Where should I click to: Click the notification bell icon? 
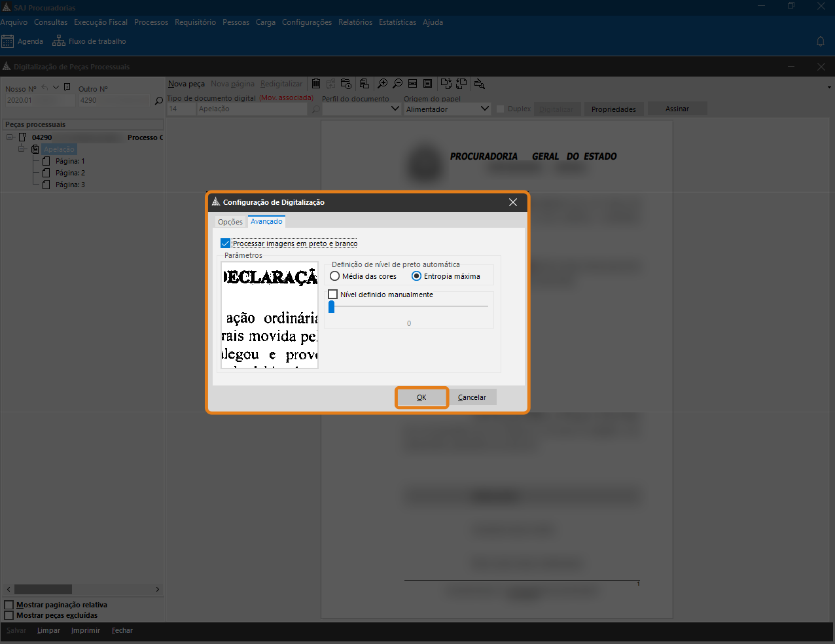coord(821,41)
